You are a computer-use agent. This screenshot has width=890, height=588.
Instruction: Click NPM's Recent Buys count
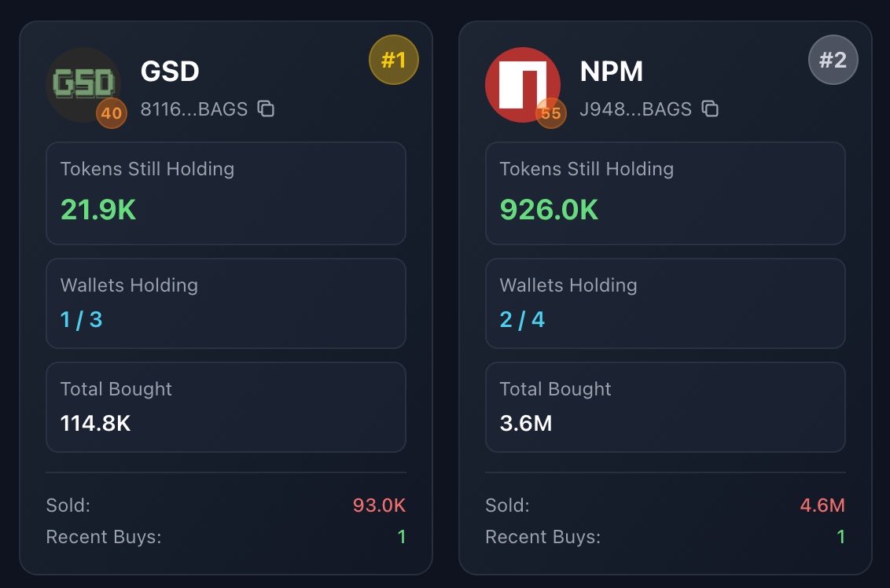pyautogui.click(x=841, y=537)
